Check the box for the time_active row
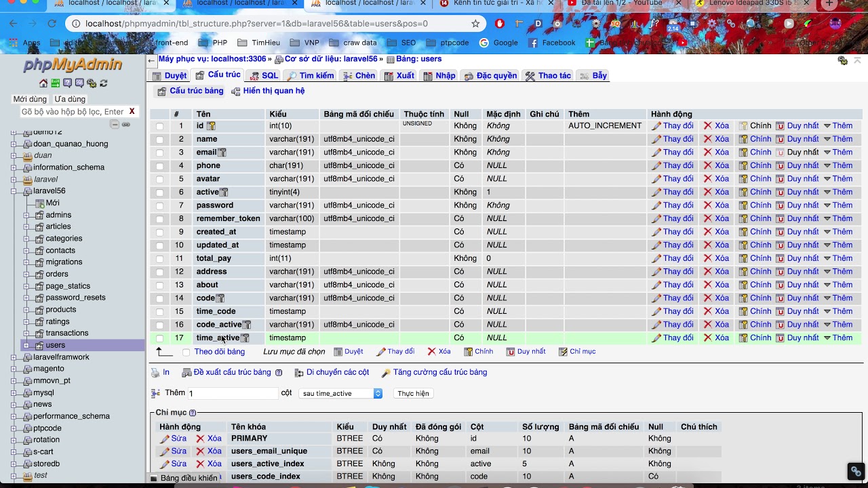Viewport: 868px width, 488px height. (x=159, y=338)
